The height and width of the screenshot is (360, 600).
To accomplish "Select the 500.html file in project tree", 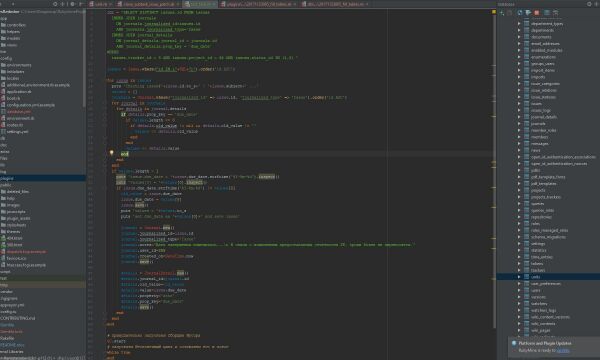I will (15, 245).
